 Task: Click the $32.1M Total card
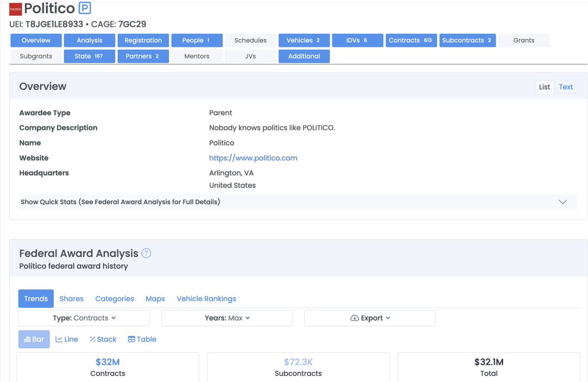coord(489,367)
